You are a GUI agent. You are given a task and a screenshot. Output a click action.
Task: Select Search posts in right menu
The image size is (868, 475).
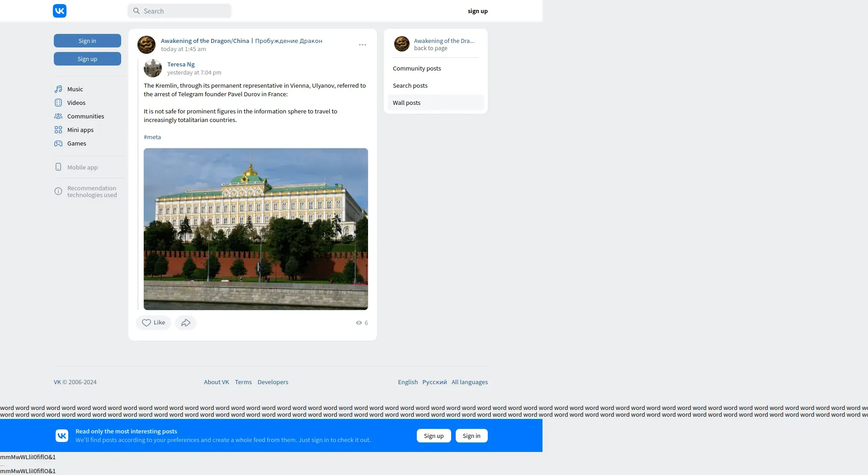click(x=436, y=85)
